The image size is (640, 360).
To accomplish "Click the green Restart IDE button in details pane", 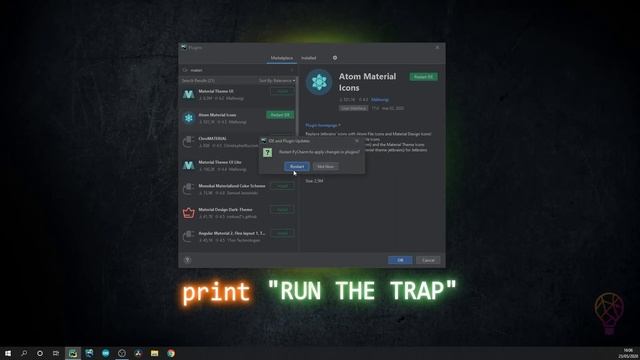I will tap(423, 77).
